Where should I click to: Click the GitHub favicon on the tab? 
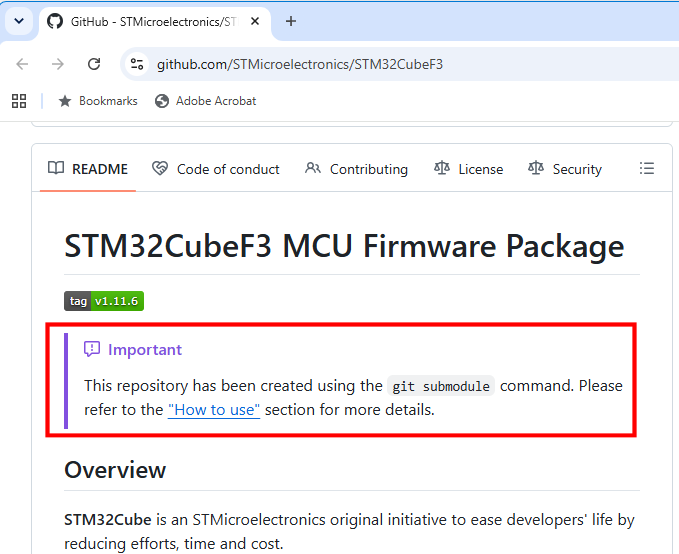pyautogui.click(x=55, y=21)
